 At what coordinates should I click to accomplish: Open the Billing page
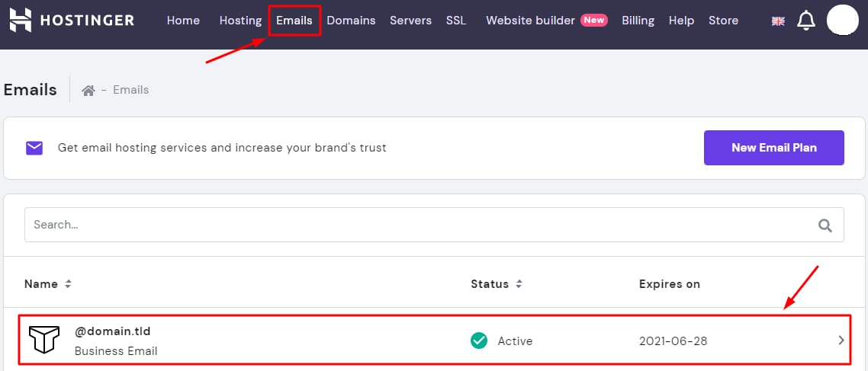tap(638, 21)
